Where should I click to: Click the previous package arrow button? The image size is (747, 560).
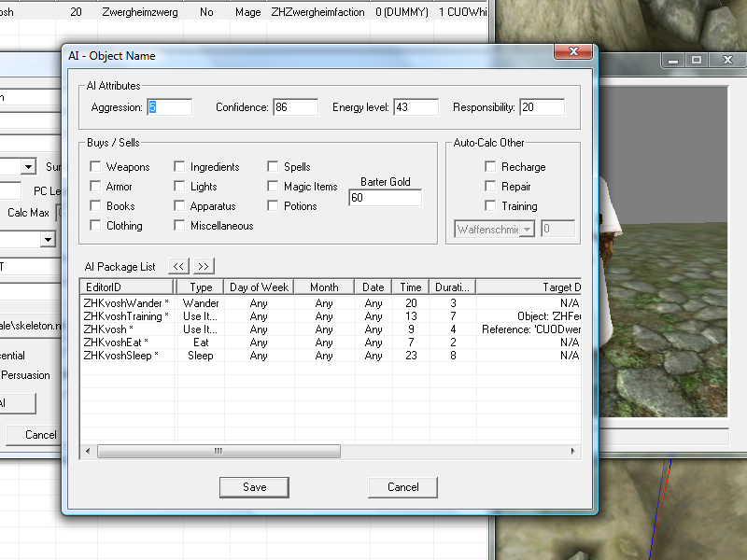point(179,266)
